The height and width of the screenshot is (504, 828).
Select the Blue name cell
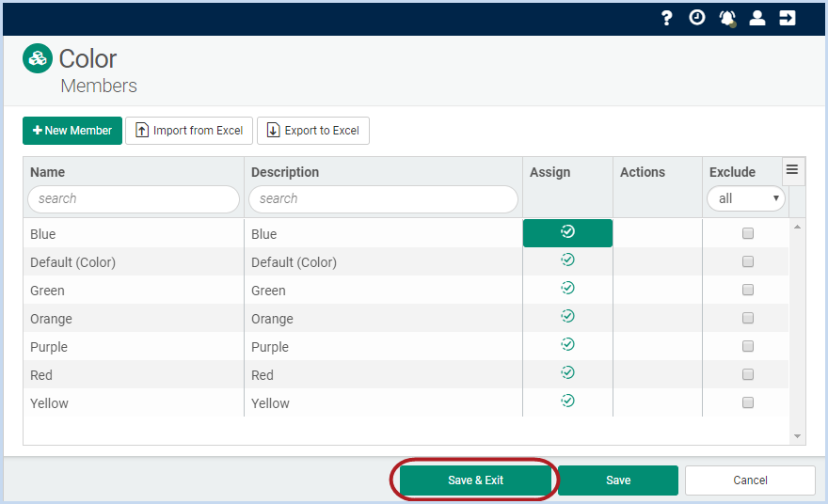(x=134, y=233)
